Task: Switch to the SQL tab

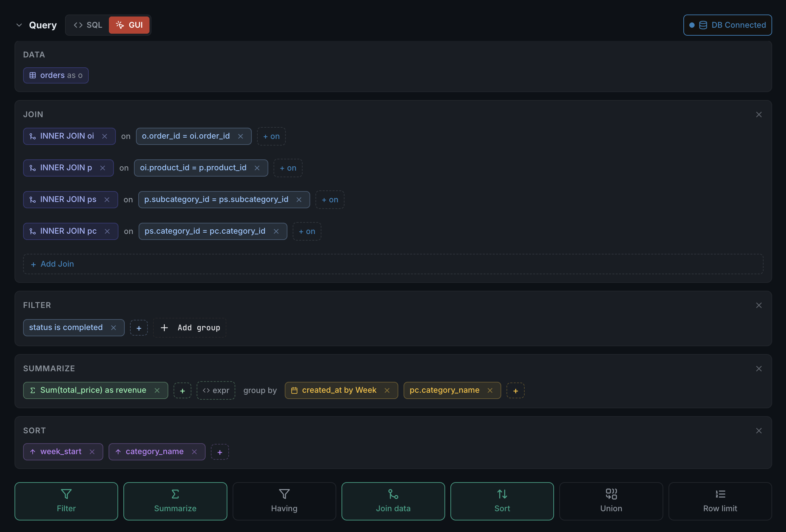Action: pos(88,25)
